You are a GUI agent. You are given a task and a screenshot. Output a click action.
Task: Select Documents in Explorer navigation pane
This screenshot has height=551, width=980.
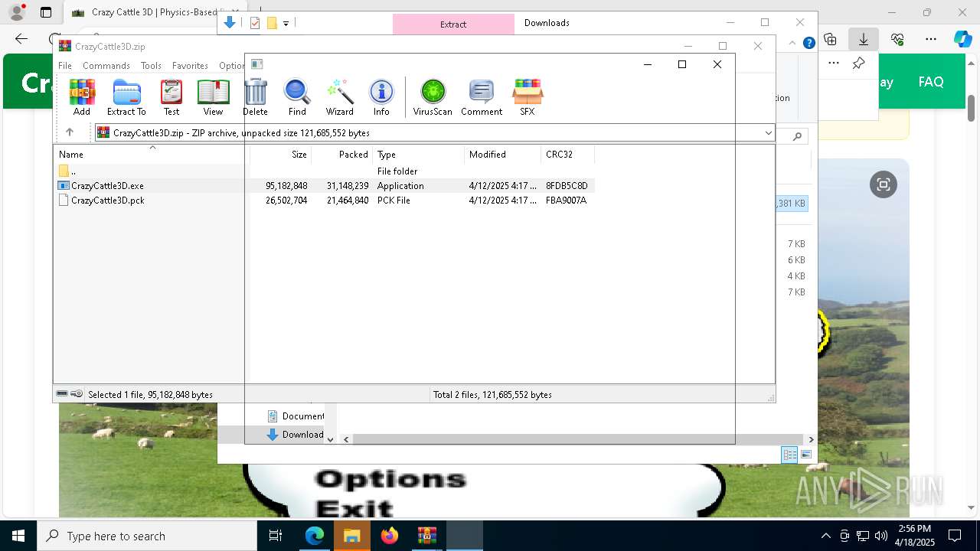click(x=295, y=416)
